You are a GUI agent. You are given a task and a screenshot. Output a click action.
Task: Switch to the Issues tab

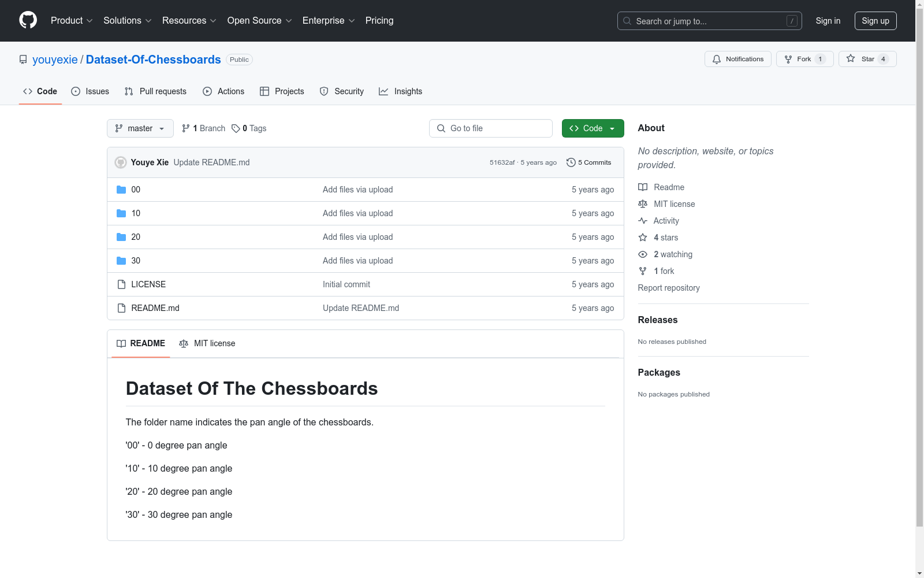90,91
